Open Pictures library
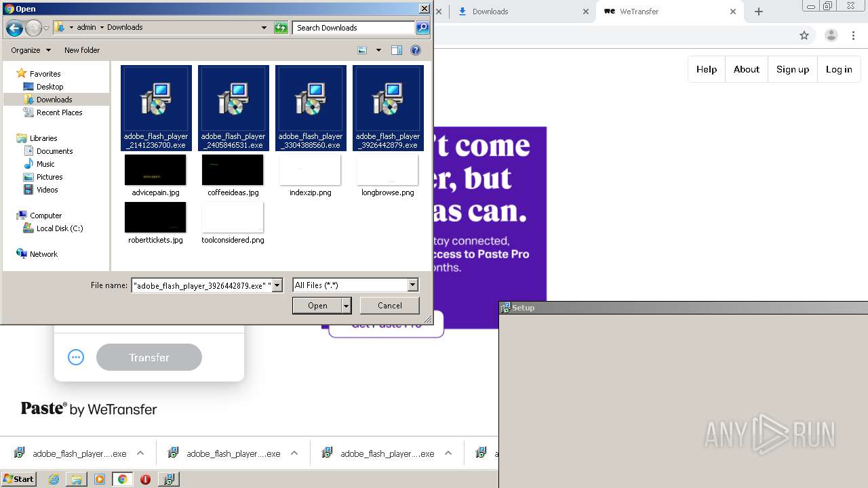868x488 pixels. tap(50, 177)
